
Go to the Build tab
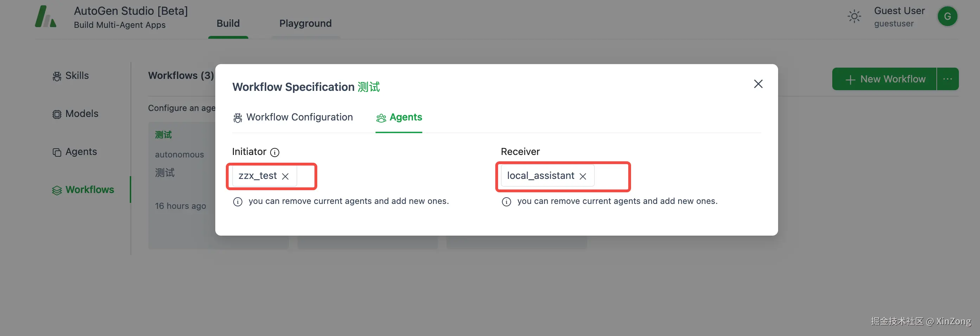[228, 24]
